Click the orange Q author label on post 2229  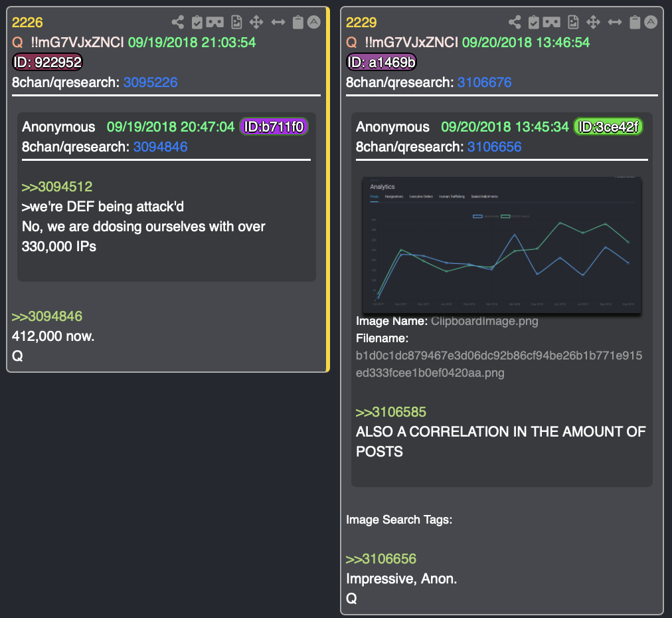tap(351, 43)
